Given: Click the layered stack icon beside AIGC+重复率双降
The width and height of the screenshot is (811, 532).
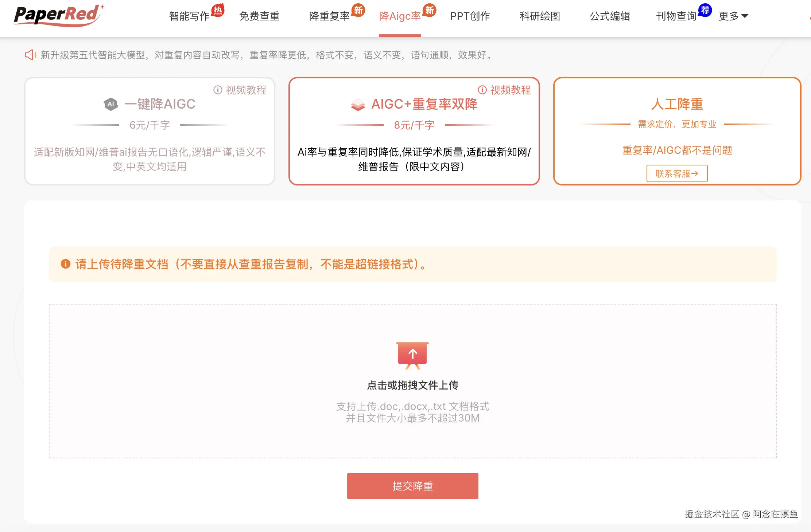Looking at the screenshot, I should pos(358,105).
